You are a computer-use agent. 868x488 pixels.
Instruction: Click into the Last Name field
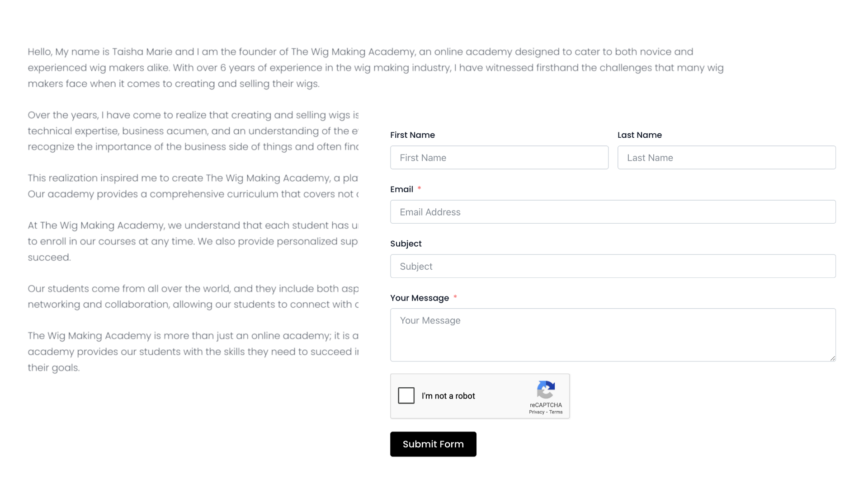pos(726,158)
